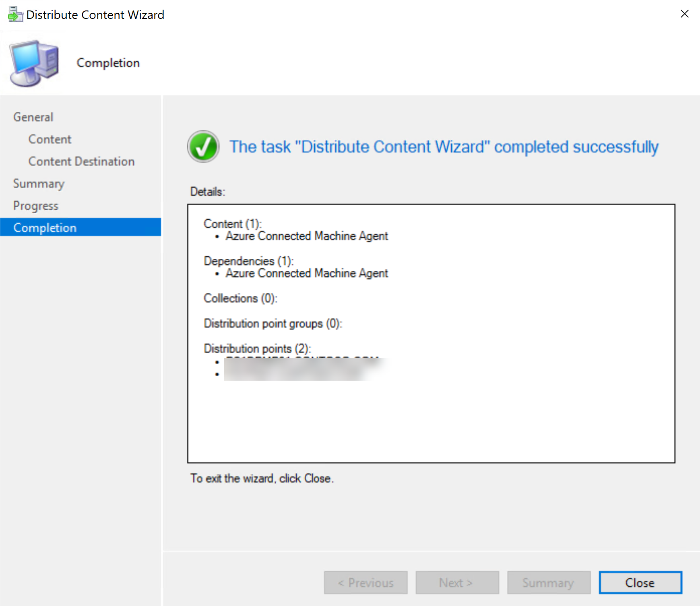Screen dimensions: 700x606
Task: Click the disabled Summary button
Action: pyautogui.click(x=548, y=582)
